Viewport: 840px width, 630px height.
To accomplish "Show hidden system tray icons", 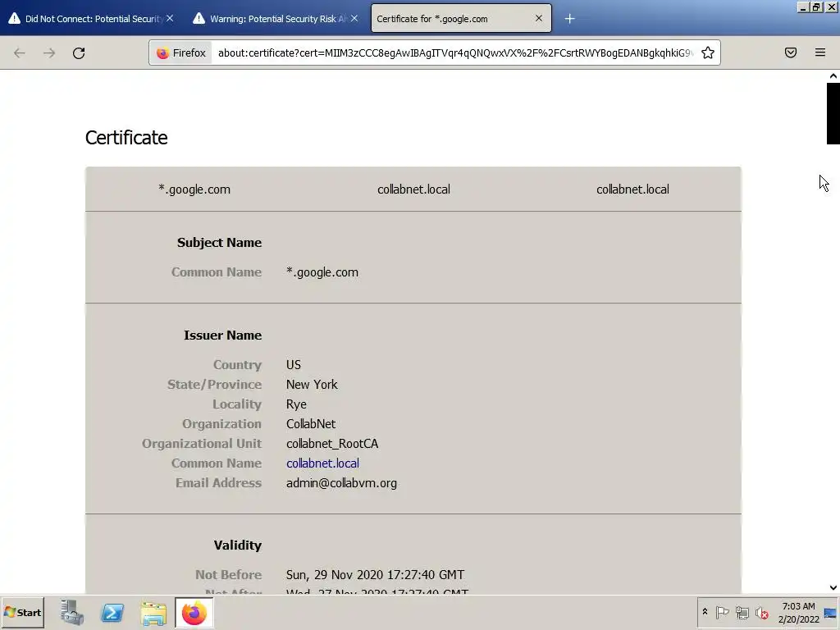I will click(705, 612).
